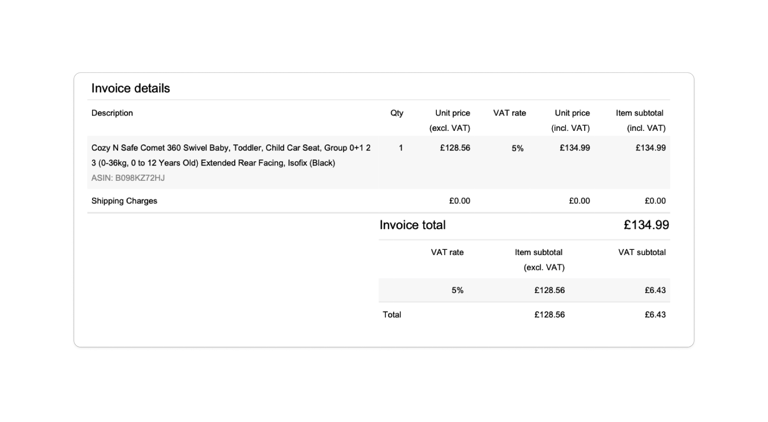Click the VAT subtotal column header
The image size is (768, 422).
tap(642, 253)
